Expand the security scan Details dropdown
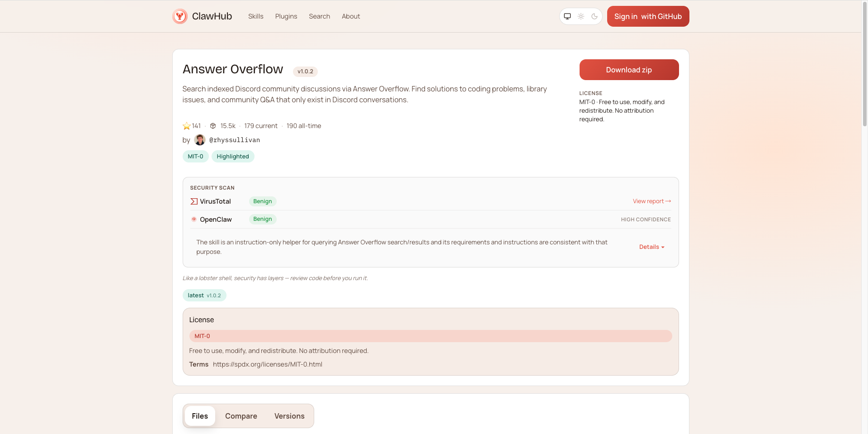 point(651,247)
